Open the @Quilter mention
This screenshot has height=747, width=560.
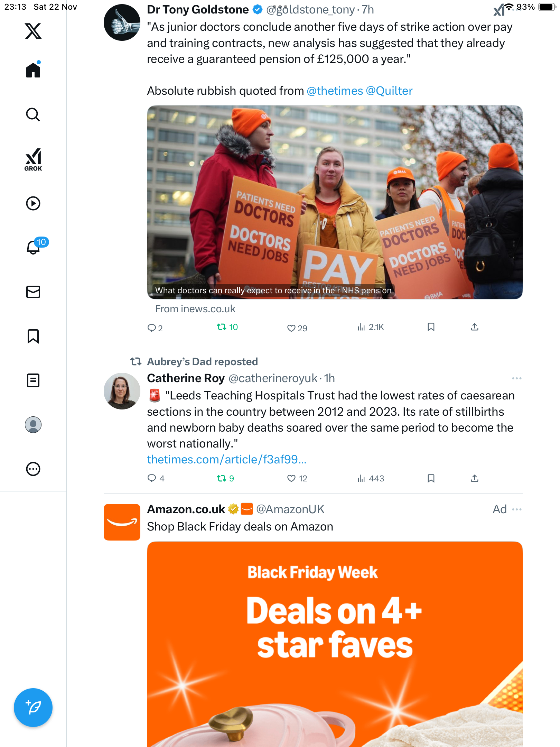pos(389,91)
